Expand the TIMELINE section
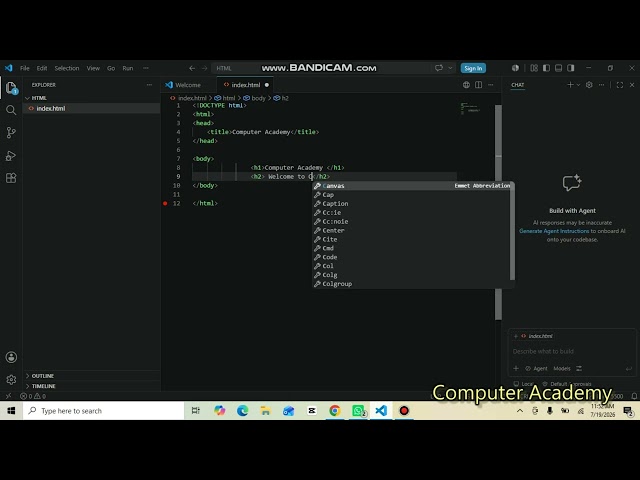This screenshot has height=480, width=640. (x=92, y=386)
